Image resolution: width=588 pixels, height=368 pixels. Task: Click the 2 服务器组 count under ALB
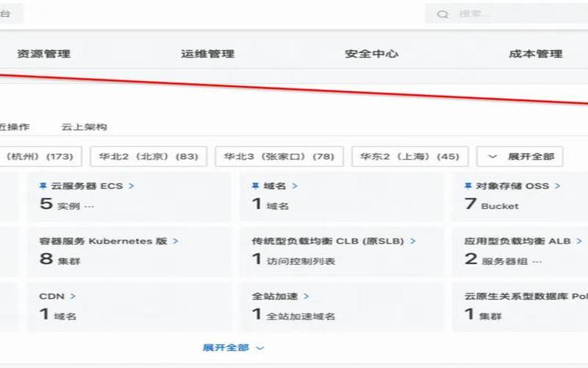(x=496, y=259)
